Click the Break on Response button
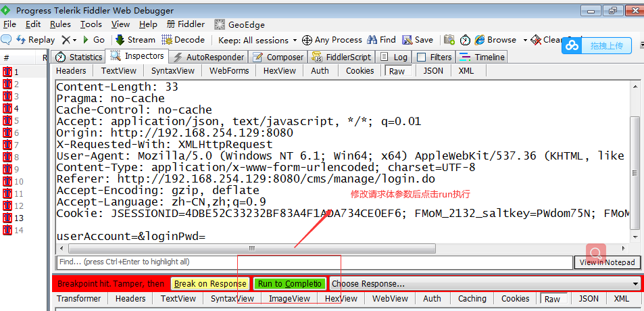This screenshot has width=644, height=311. pos(210,283)
